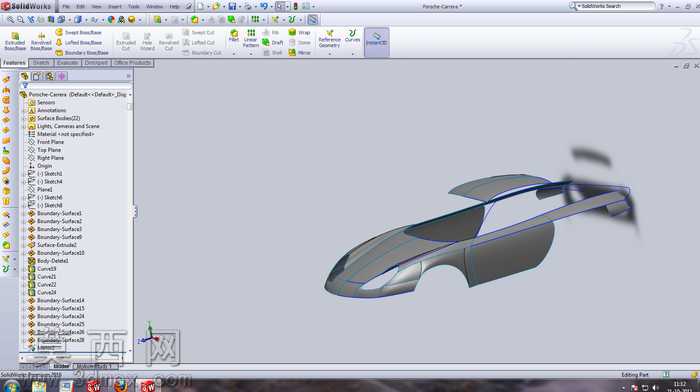This screenshot has height=392, width=700.
Task: Open the dropdown arrow below Linear Pattern
Action: pyautogui.click(x=251, y=54)
